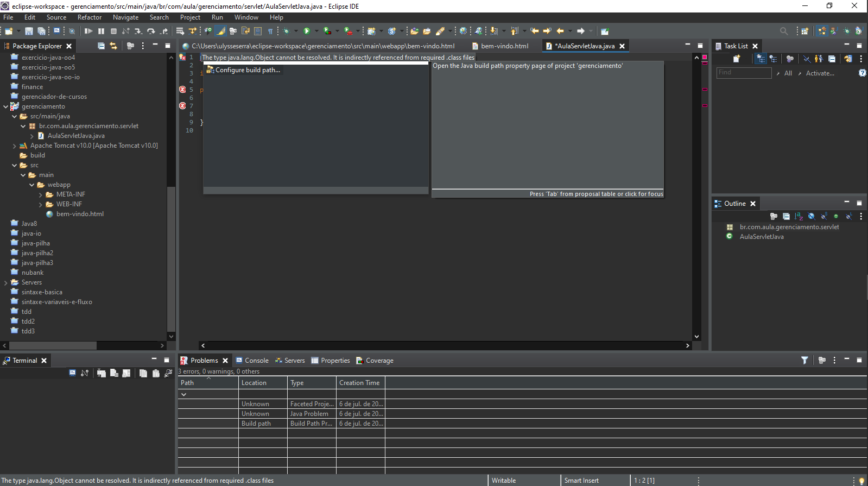Click the Suspend debug icon
The image size is (868, 486).
click(101, 31)
